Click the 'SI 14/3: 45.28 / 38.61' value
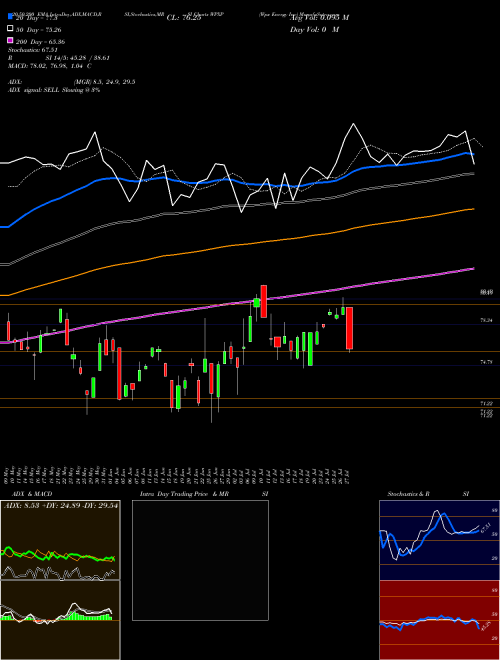 pos(75,58)
